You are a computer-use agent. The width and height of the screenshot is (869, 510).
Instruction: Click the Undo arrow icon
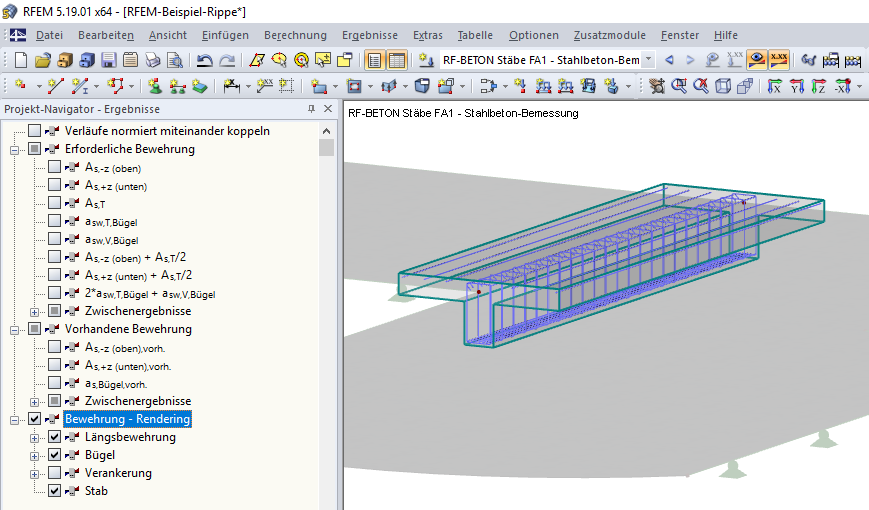pos(204,60)
